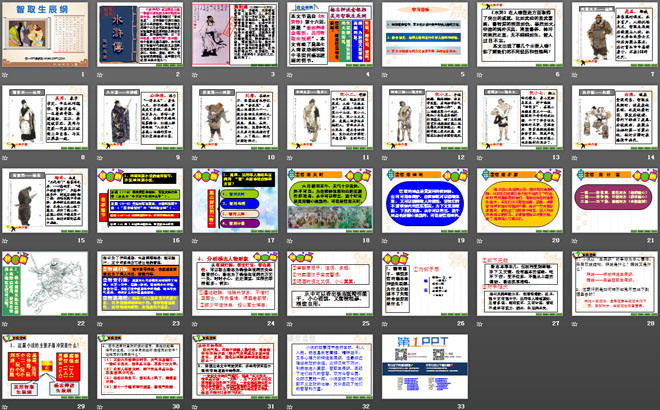Click the animation star under slide 13
The width and height of the screenshot is (660, 410).
point(480,158)
